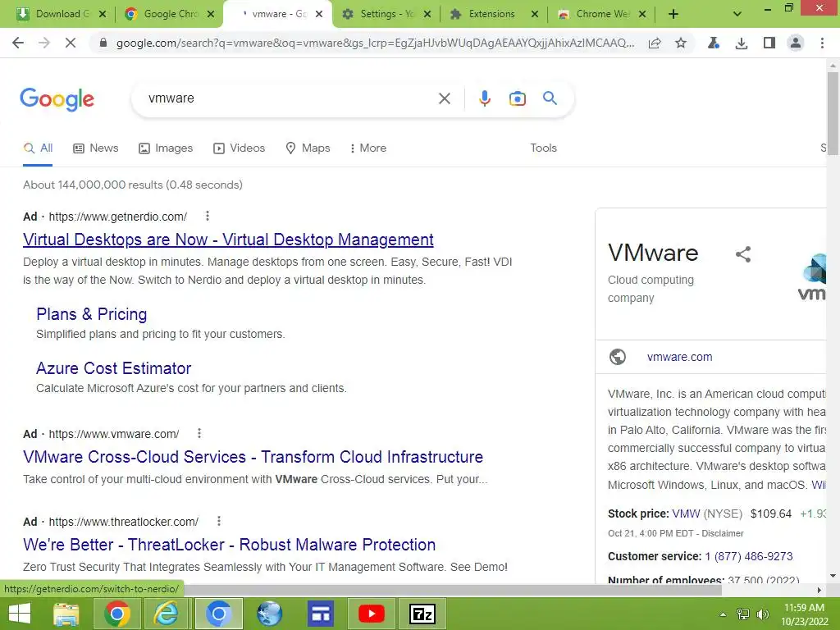840x630 pixels.
Task: Click the Google logo
Action: point(57,99)
